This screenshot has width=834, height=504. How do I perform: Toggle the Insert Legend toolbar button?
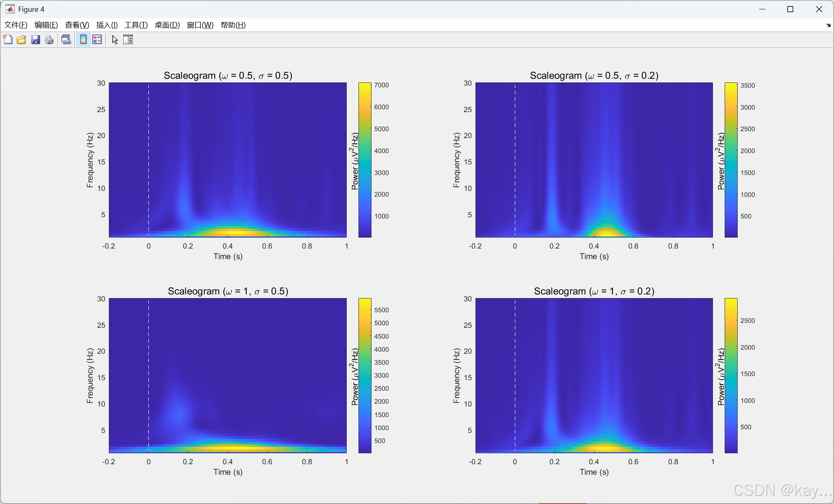(97, 39)
